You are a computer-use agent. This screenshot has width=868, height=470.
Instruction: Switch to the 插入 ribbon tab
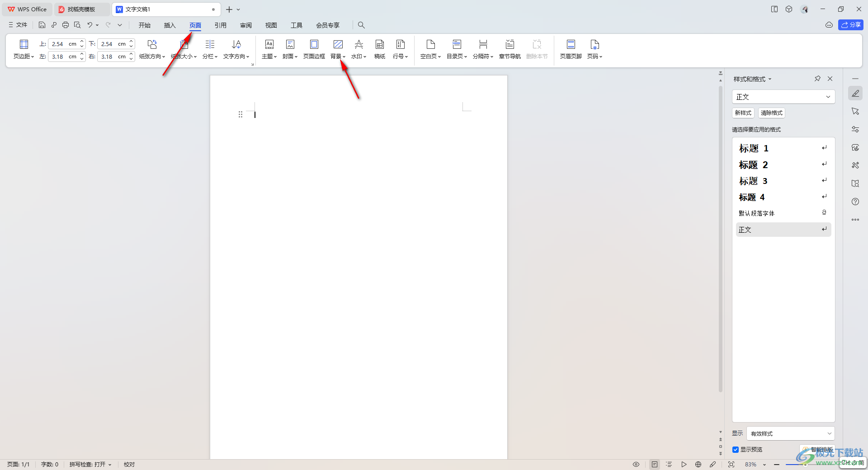click(x=170, y=25)
